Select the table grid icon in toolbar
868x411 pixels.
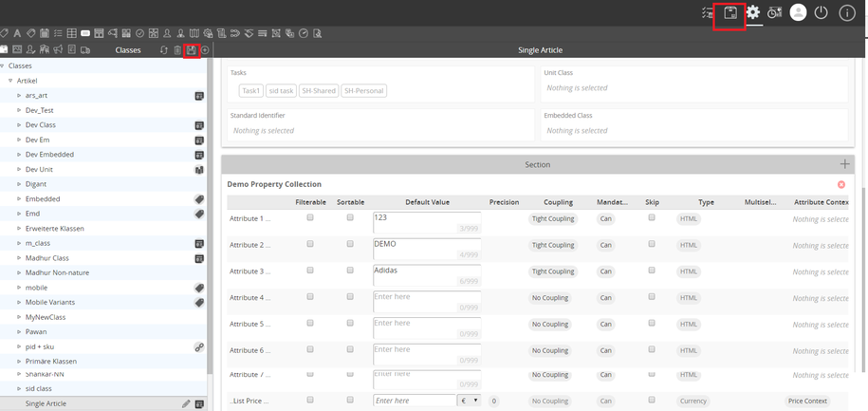click(x=72, y=33)
